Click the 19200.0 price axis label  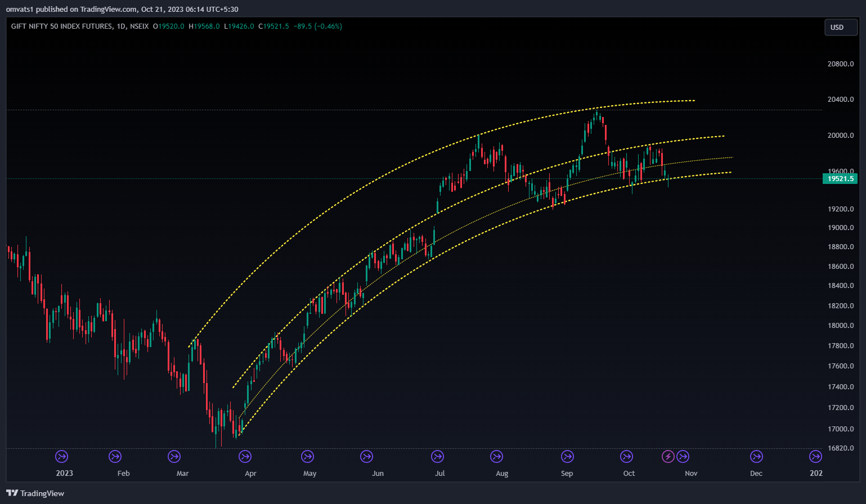coord(840,209)
